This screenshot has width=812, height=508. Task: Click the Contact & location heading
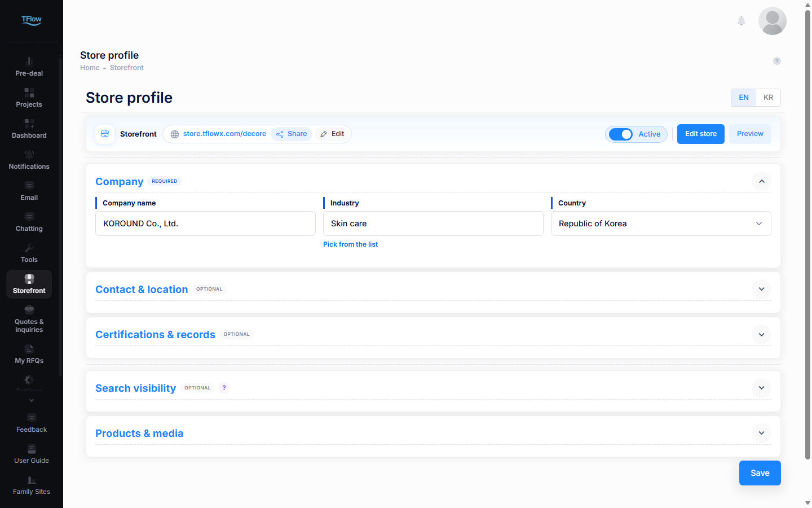142,290
